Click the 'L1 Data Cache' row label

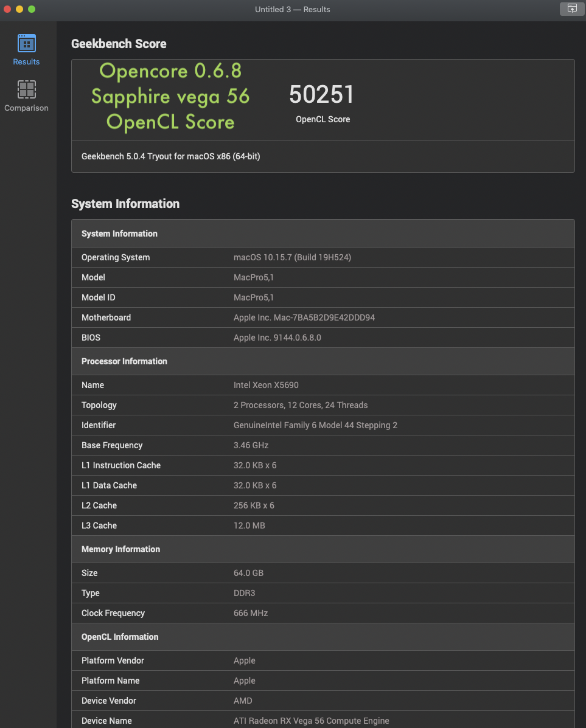(109, 485)
